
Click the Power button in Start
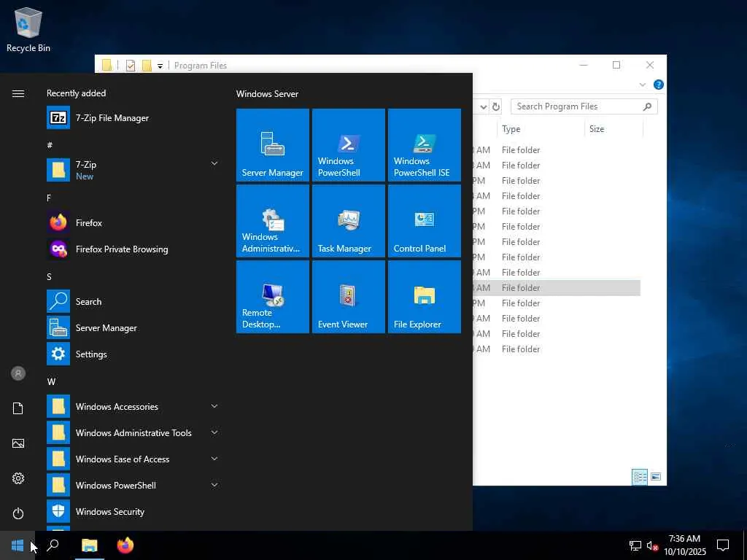[18, 513]
